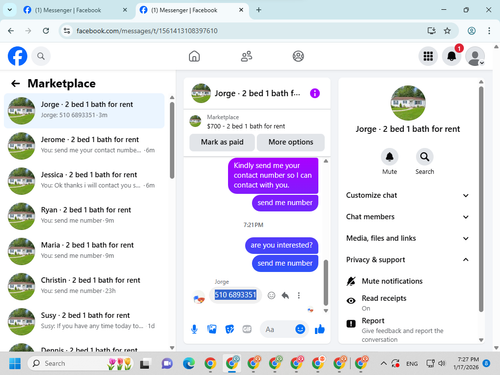The width and height of the screenshot is (500, 375).
Task: Open the notifications bell with badge
Action: [x=452, y=56]
